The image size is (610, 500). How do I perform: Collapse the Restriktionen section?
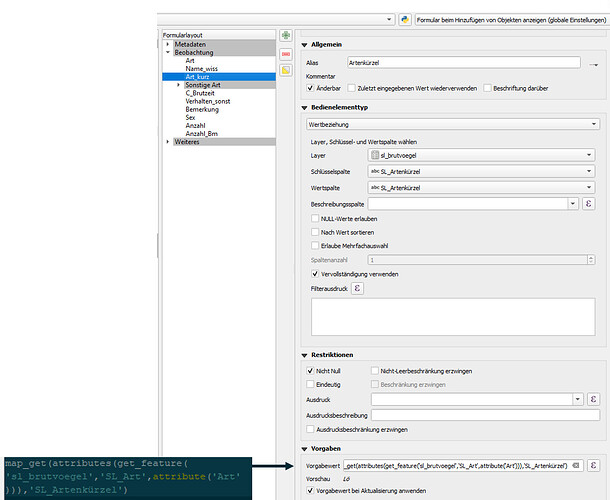pos(305,355)
